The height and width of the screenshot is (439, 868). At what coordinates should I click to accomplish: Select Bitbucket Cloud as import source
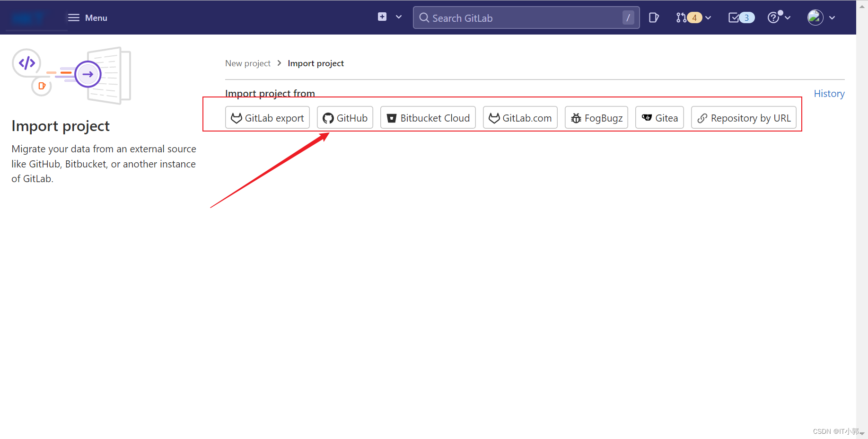click(x=428, y=118)
